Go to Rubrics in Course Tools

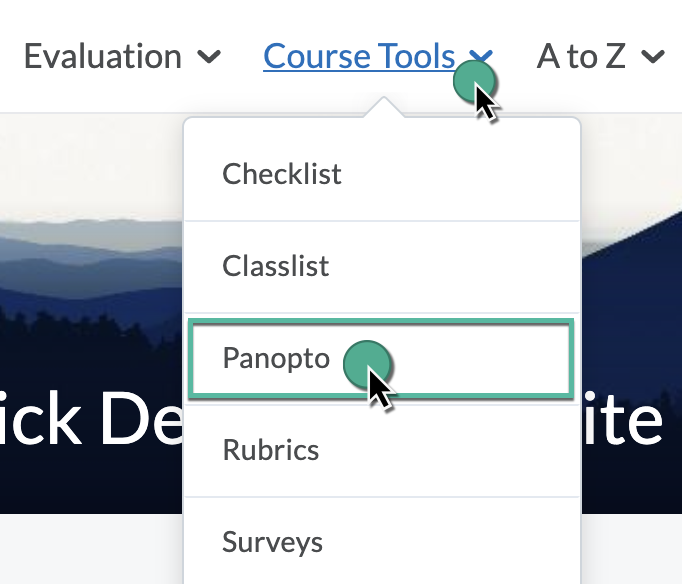(x=271, y=450)
